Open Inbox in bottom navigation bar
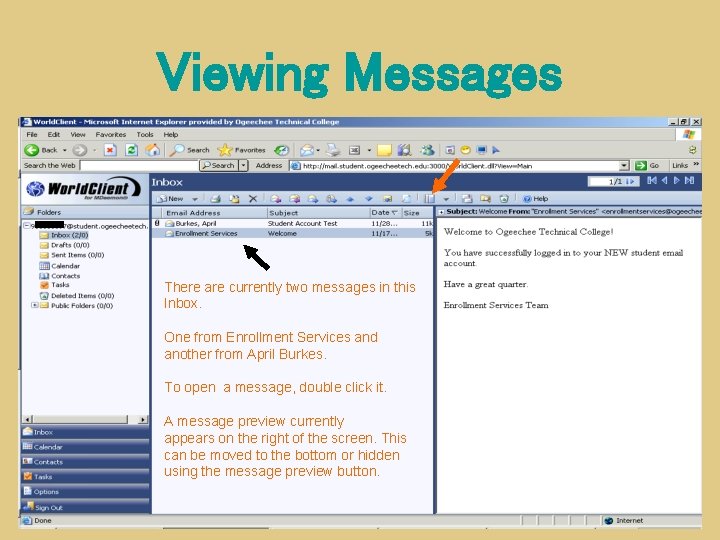Viewport: 720px width, 540px height. [x=85, y=432]
